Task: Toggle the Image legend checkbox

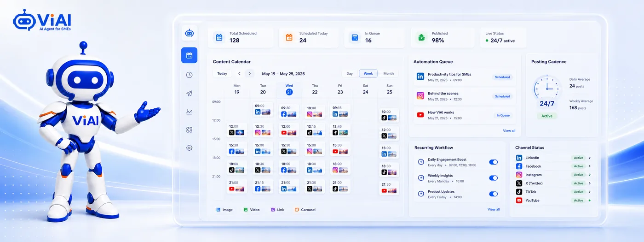Action: 218,210
